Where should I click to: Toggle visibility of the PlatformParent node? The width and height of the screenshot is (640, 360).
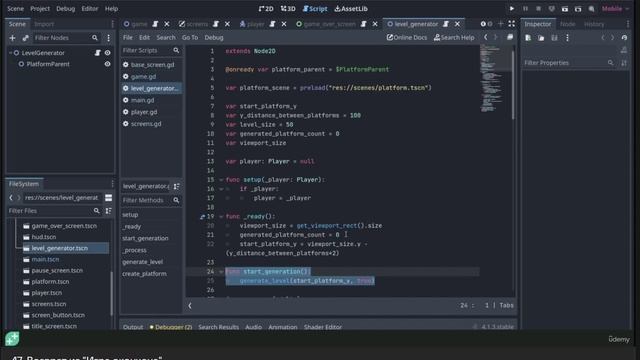click(107, 64)
